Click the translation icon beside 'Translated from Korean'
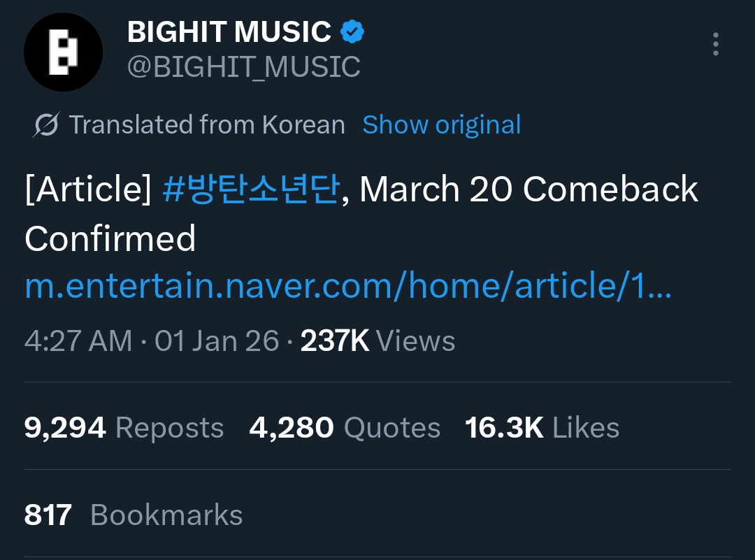The height and width of the screenshot is (560, 755). (46, 125)
